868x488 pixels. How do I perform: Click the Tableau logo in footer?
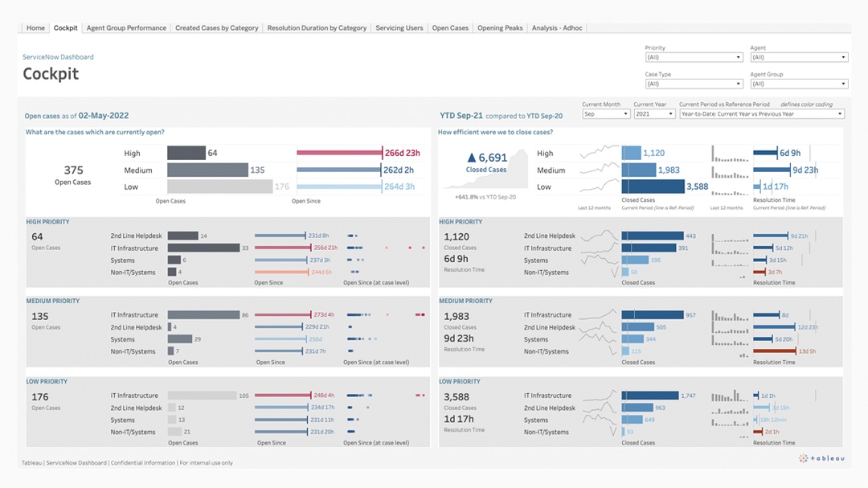821,458
